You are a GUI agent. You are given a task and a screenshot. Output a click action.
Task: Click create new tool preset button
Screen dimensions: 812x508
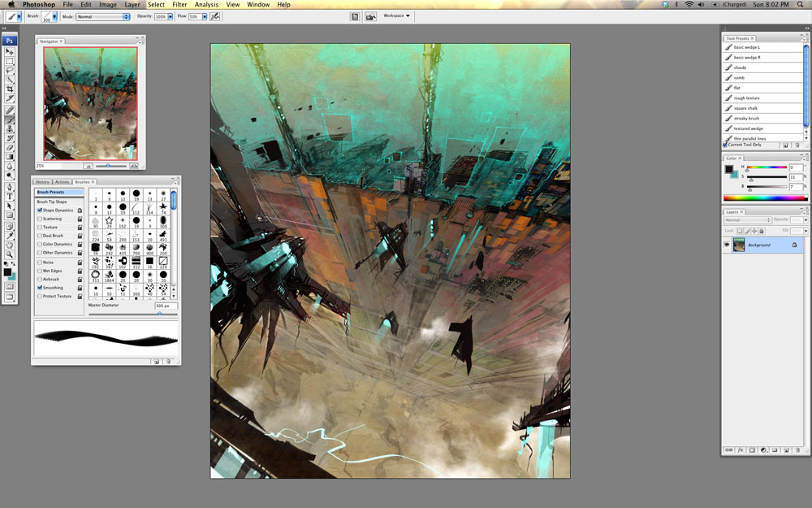pyautogui.click(x=785, y=145)
